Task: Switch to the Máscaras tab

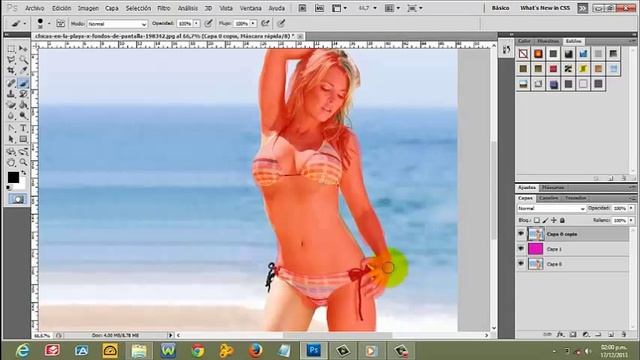Action: (x=553, y=188)
